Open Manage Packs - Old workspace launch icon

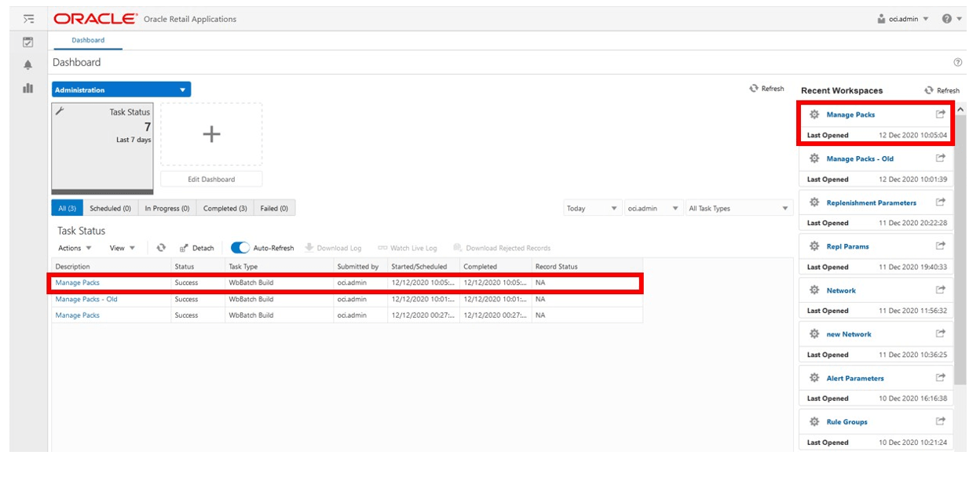pos(941,158)
